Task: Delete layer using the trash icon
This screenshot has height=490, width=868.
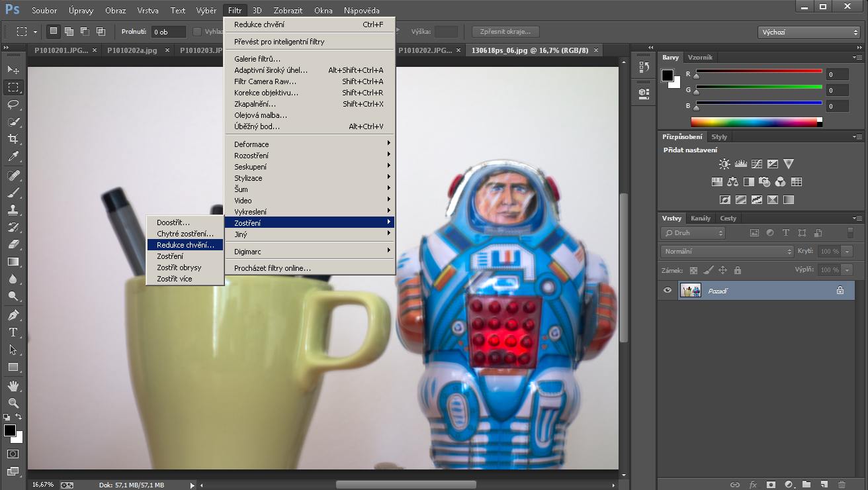Action: click(842, 485)
